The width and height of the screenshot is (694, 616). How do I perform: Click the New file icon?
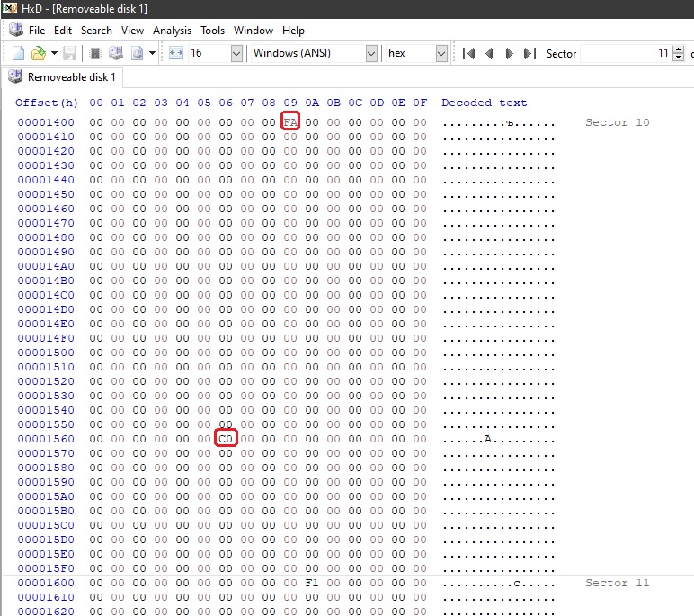pos(18,54)
